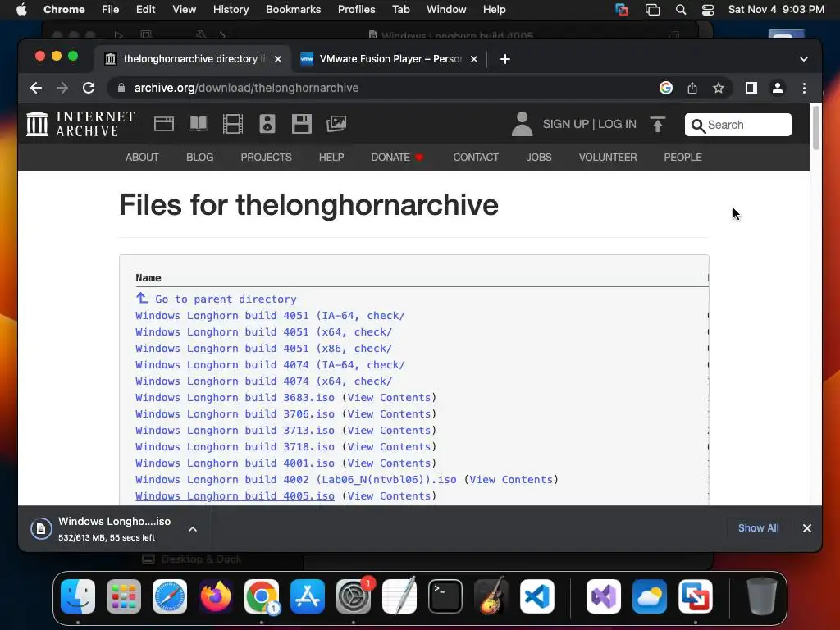Viewport: 840px width, 630px height.
Task: Open a new tab with the plus button
Action: 505,59
